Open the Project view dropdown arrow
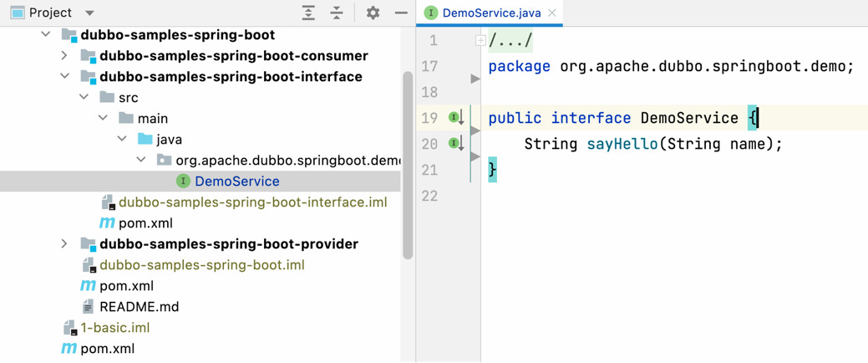Screen dimensions: 868x363 tap(89, 13)
